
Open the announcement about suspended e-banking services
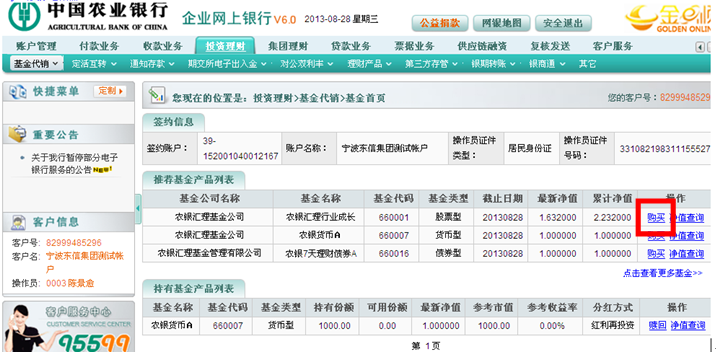74,164
